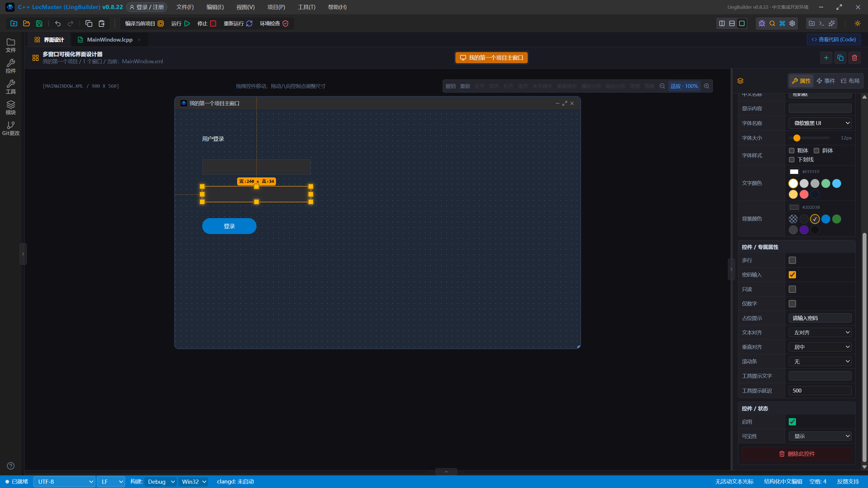
Task: Open the help question mark icon
Action: (11, 466)
